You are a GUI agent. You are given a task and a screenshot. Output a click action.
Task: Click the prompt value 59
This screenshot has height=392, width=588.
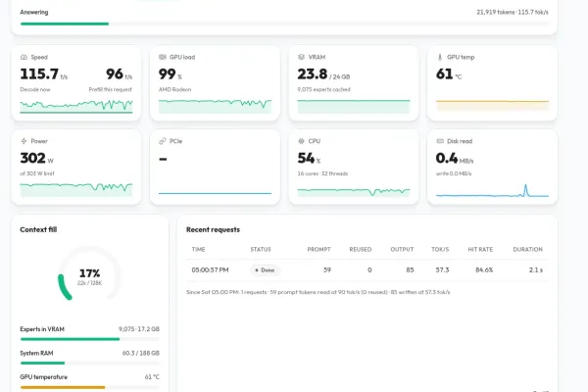[327, 270]
